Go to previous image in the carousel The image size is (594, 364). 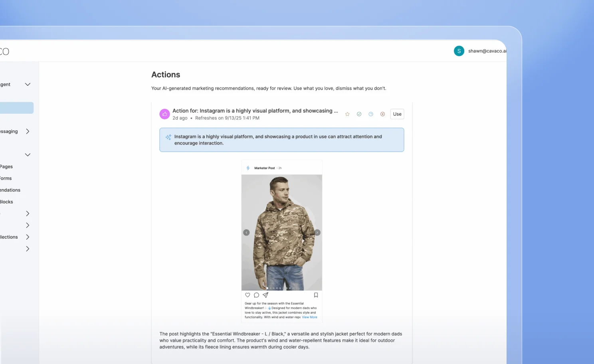pyautogui.click(x=246, y=232)
